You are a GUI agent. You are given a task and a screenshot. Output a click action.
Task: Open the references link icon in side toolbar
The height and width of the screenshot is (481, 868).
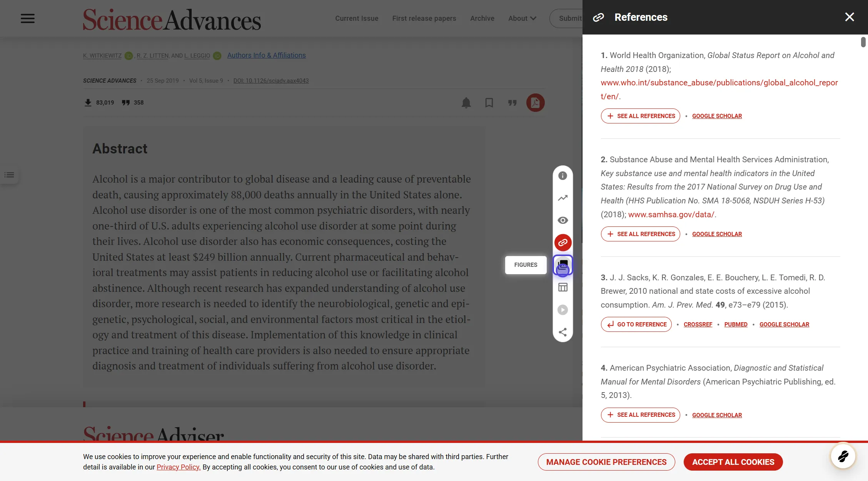tap(563, 243)
